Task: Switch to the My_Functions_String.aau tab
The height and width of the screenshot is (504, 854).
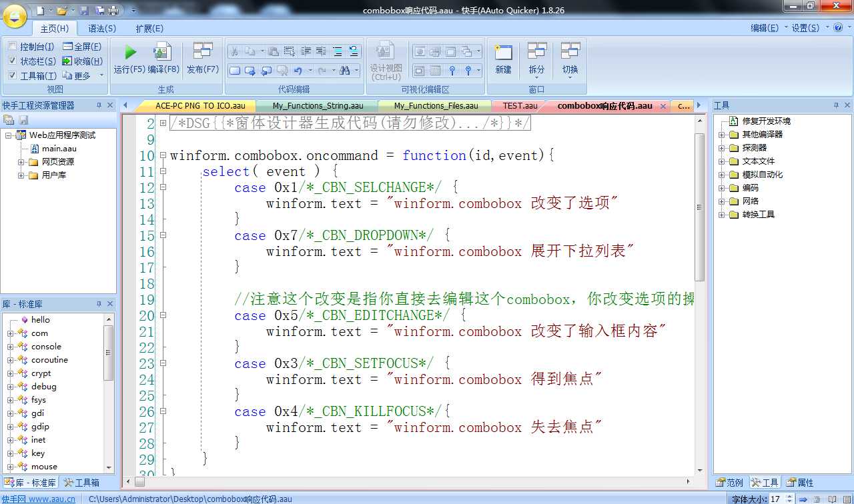Action: point(318,106)
